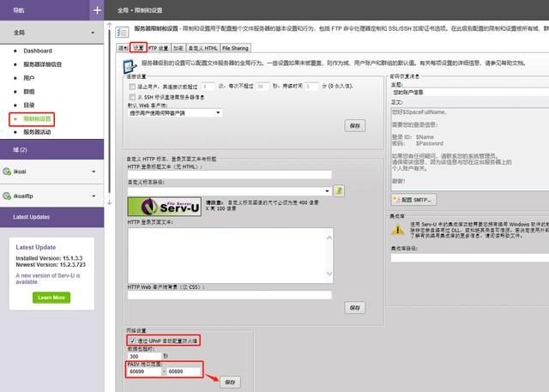Click the browse icon beside custom logo path
The width and height of the screenshot is (549, 392).
pos(339,190)
